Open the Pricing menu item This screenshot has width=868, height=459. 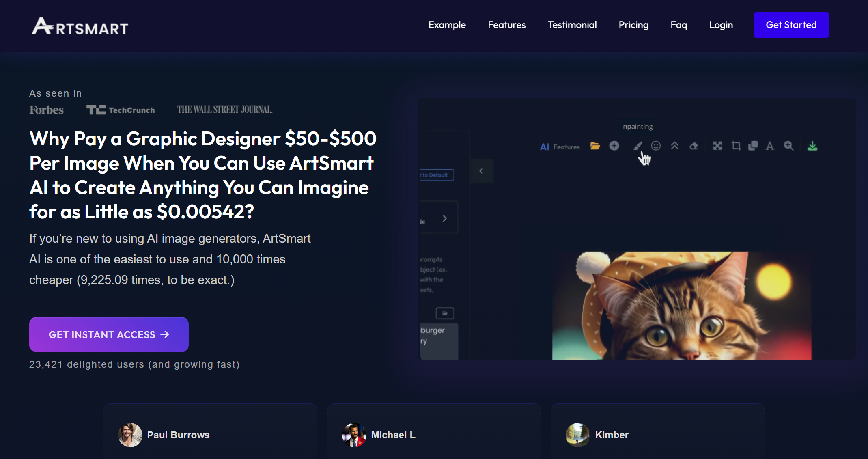633,25
